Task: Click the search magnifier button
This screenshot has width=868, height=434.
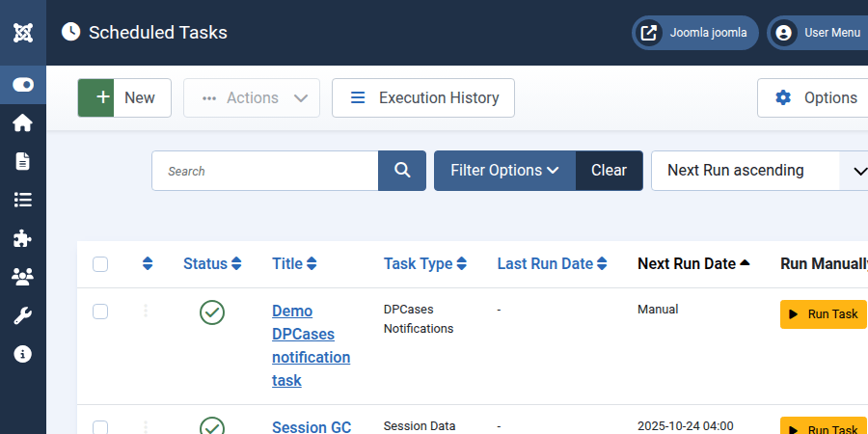Action: point(402,171)
